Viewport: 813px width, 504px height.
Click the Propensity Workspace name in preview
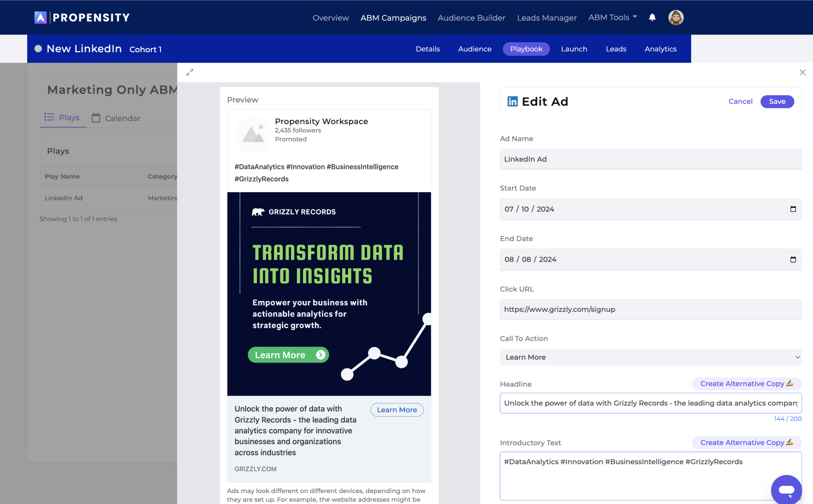(321, 121)
